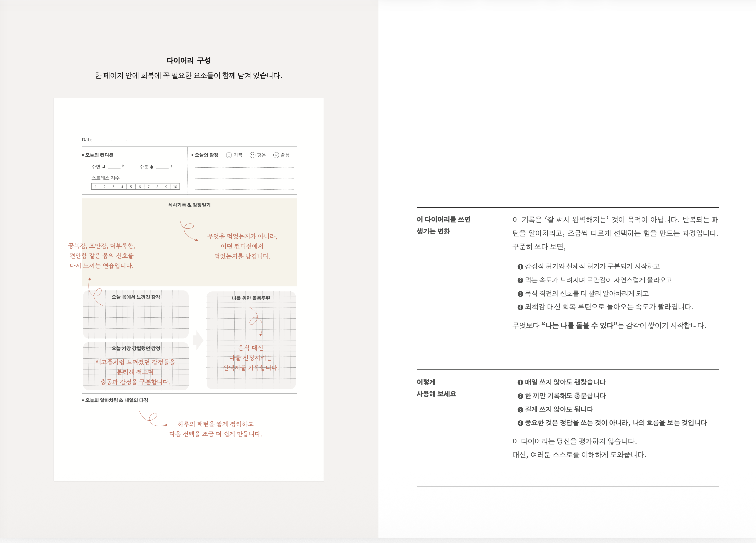Click the 다이어리 구성 heading

click(189, 60)
